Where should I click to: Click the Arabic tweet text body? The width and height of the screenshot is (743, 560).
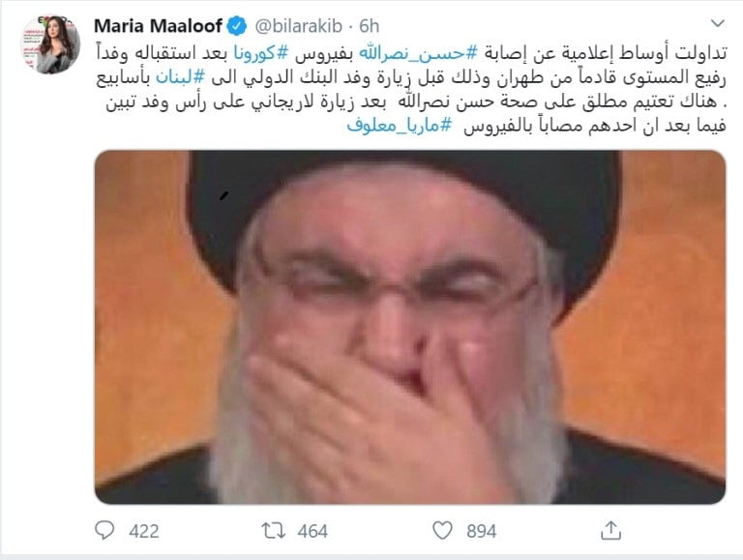(411, 90)
